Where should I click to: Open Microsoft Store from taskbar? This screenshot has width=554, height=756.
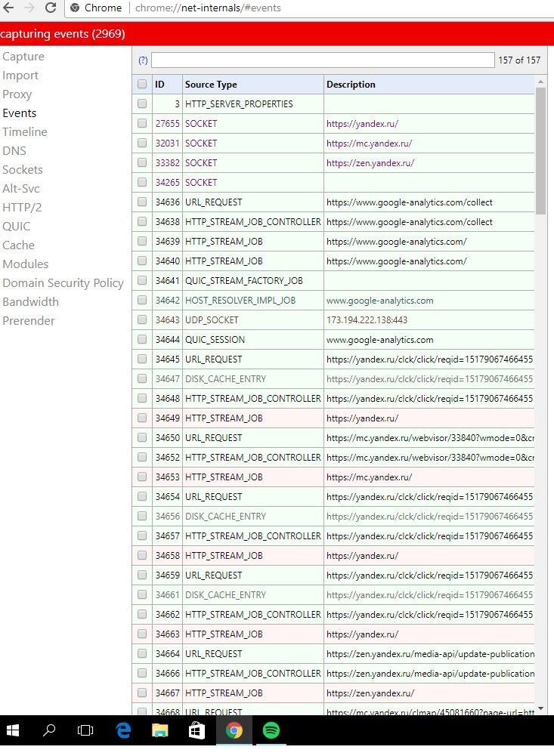click(x=197, y=730)
